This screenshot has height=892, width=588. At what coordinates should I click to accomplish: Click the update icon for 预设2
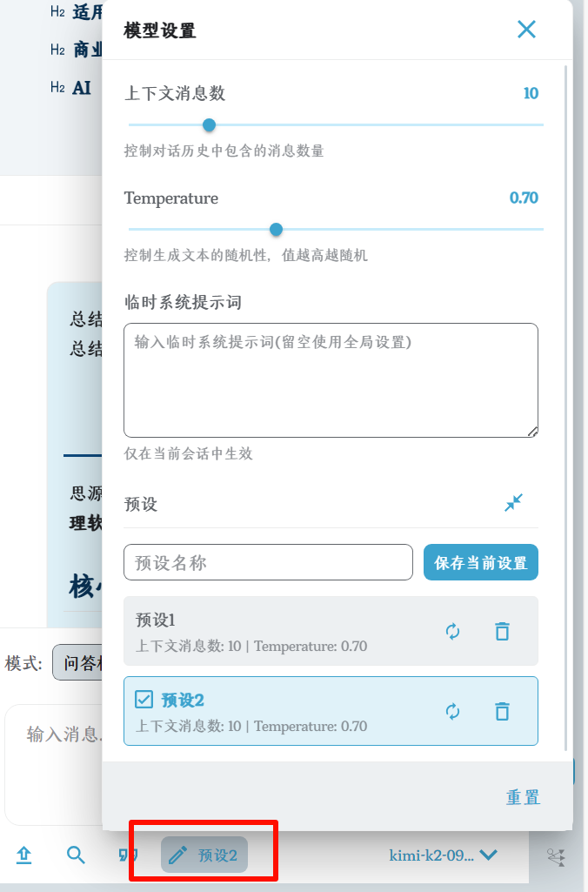[x=453, y=712]
